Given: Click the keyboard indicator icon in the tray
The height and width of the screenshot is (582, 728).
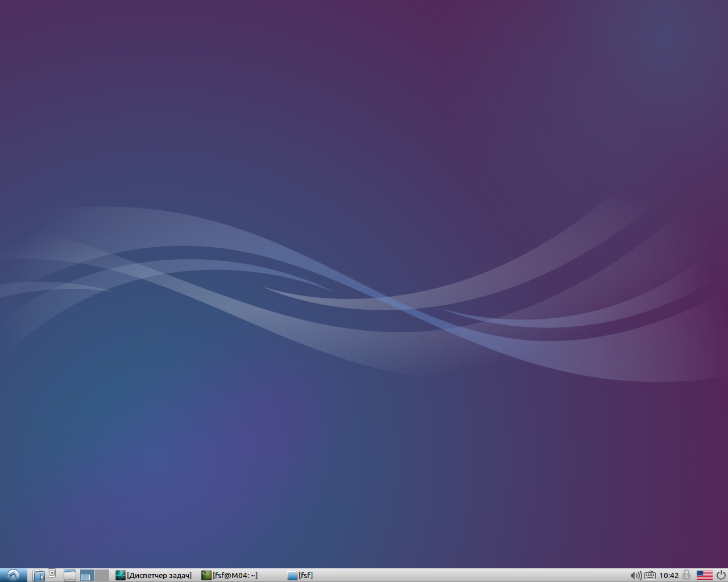Looking at the screenshot, I should pos(649,575).
